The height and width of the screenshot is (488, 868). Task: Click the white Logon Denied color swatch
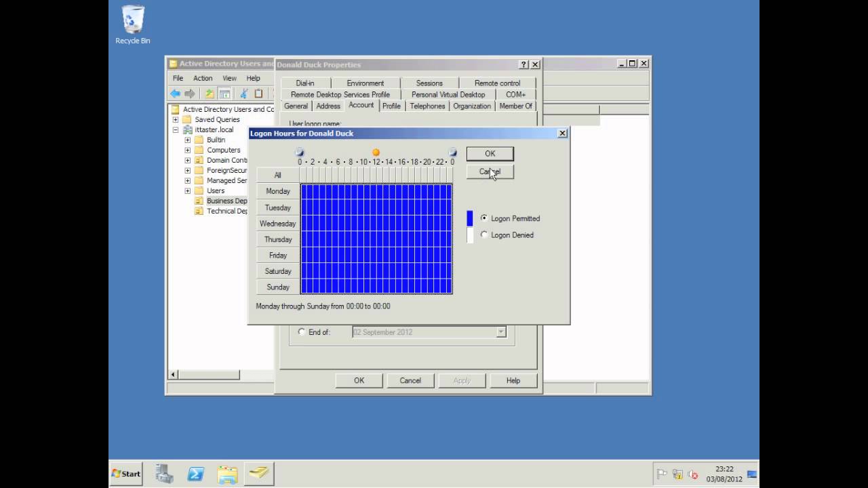(470, 235)
